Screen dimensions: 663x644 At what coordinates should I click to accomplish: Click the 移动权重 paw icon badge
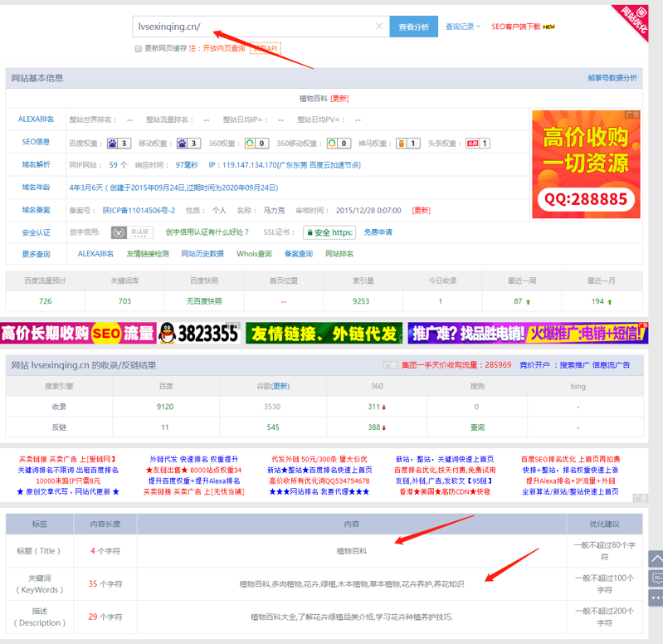pos(188,144)
